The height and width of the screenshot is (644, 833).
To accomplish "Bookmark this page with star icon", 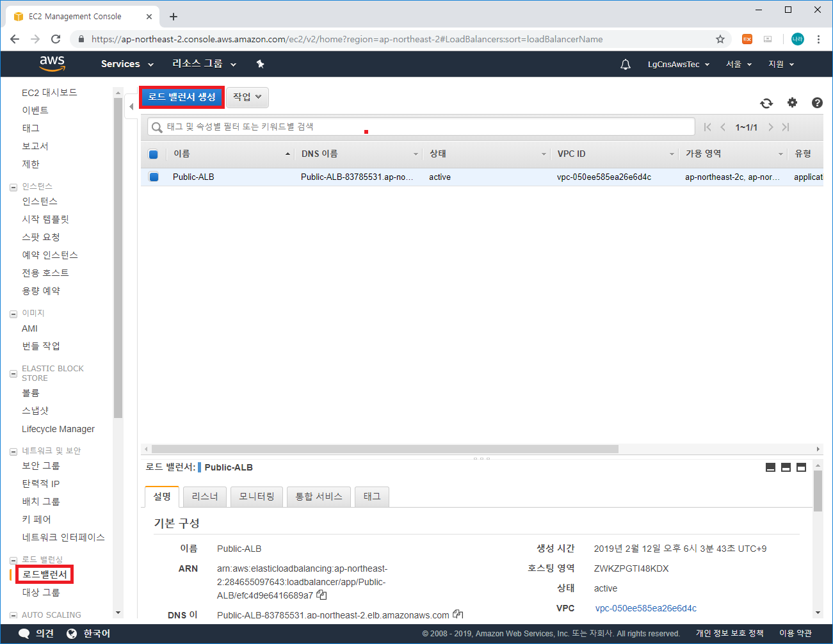I will click(720, 39).
